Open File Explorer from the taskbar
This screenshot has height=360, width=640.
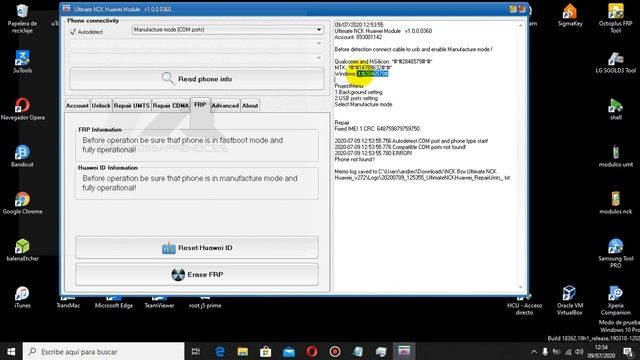point(243,351)
